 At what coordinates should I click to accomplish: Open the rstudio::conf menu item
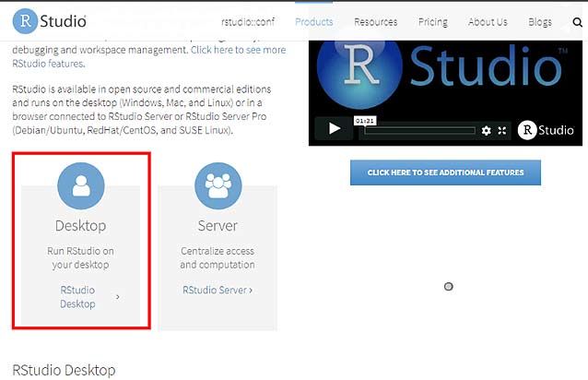(248, 22)
